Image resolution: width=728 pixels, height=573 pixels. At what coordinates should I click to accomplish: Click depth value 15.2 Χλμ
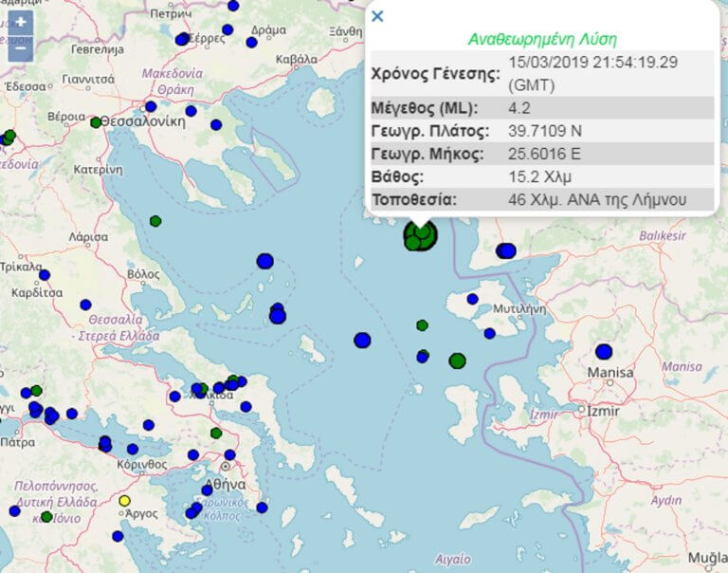(540, 176)
